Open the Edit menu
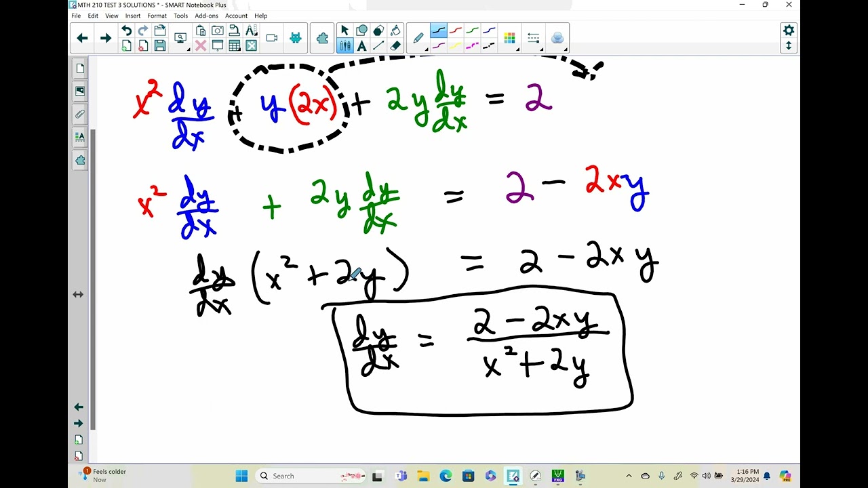 pos(93,16)
